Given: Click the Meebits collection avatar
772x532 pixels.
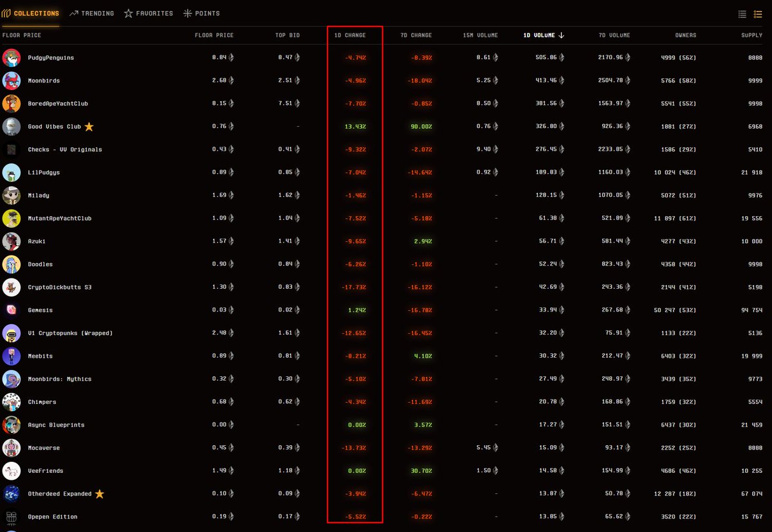Looking at the screenshot, I should [x=12, y=356].
